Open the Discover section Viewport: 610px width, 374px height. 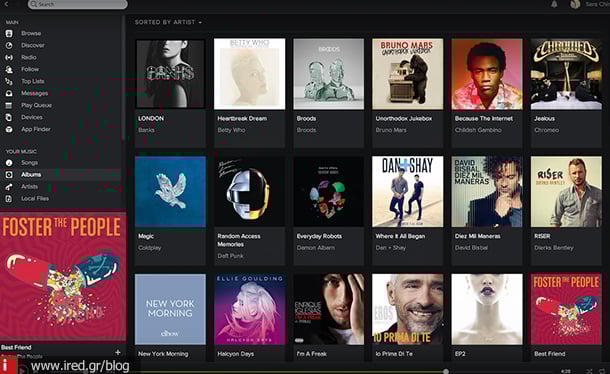tap(33, 46)
